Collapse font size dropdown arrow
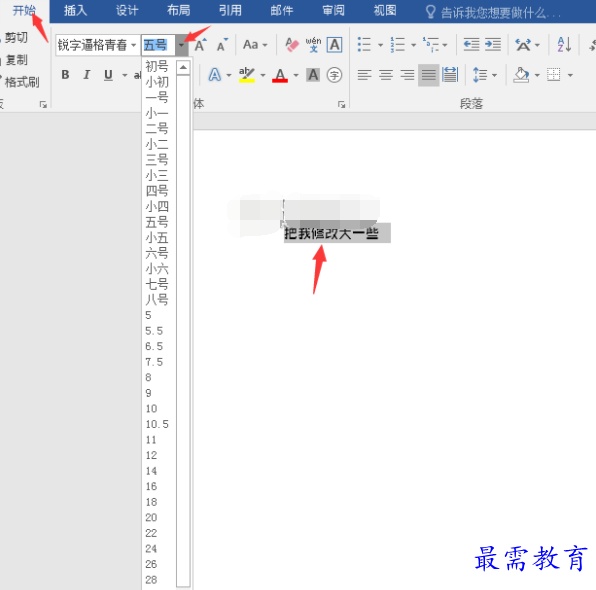The width and height of the screenshot is (596, 590). (181, 45)
